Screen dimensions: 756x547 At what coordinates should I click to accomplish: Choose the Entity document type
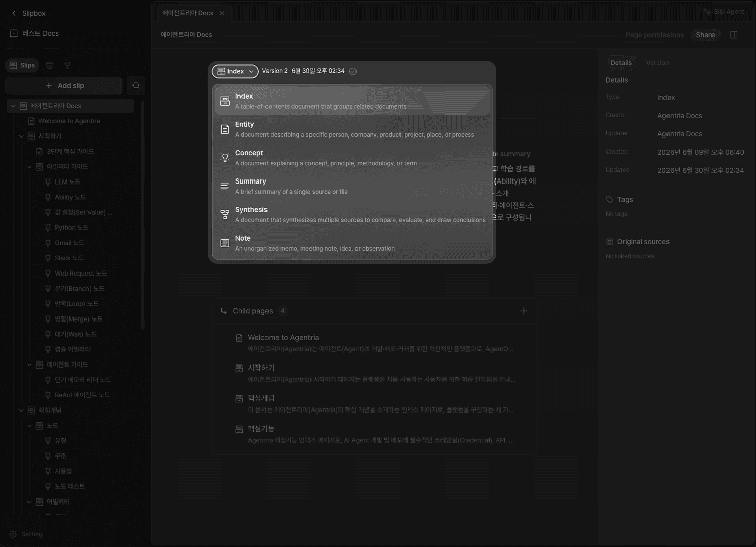pos(352,129)
